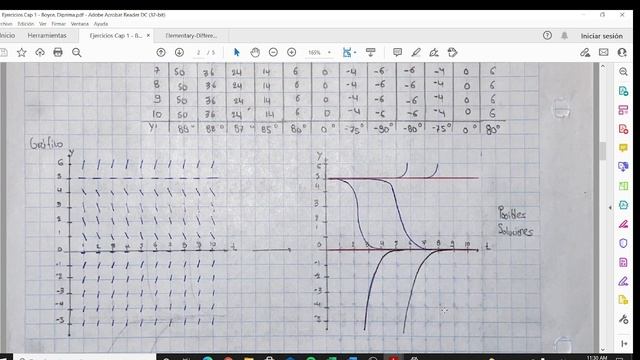Toggle scrolling read mode icon

[x=370, y=52]
